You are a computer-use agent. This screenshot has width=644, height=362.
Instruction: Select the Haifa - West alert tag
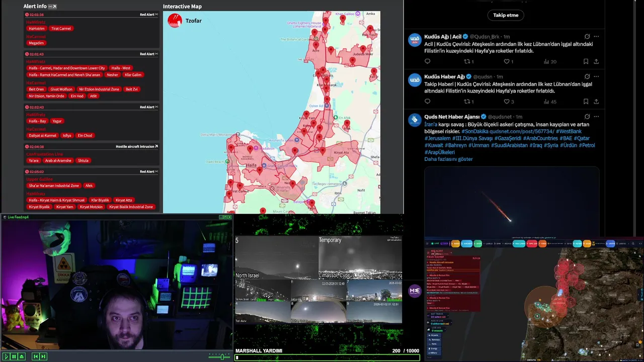point(121,68)
